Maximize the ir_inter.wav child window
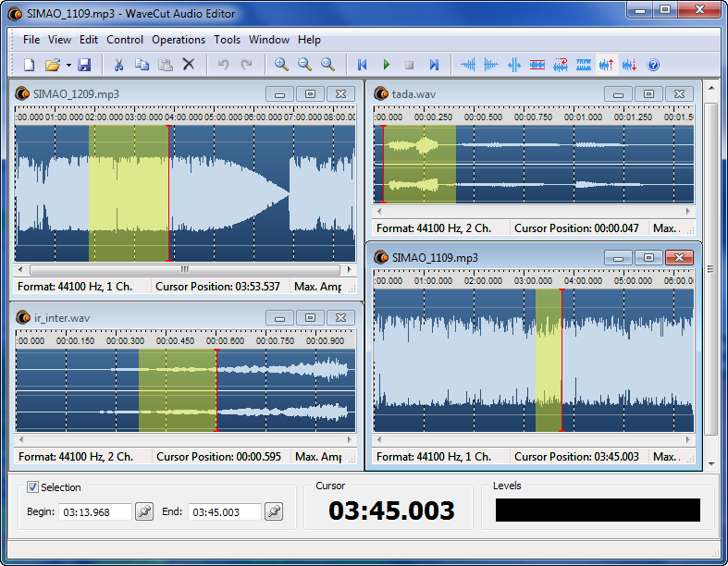The height and width of the screenshot is (566, 728). pos(310,317)
